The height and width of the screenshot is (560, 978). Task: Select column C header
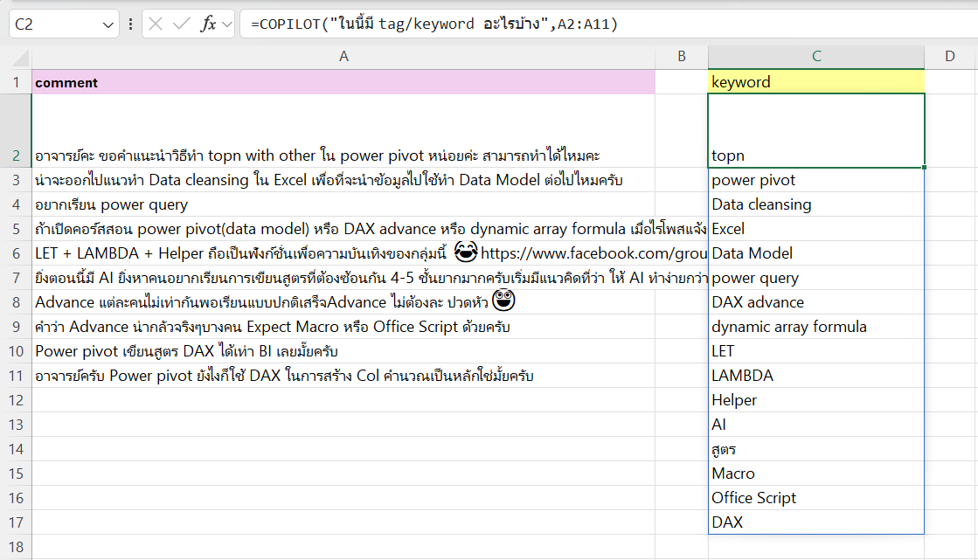[x=815, y=57]
